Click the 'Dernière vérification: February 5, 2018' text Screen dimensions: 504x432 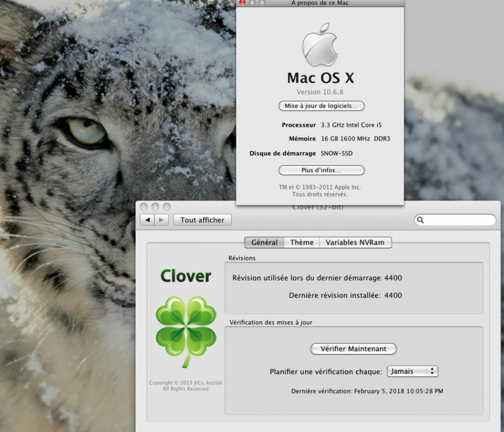click(367, 391)
